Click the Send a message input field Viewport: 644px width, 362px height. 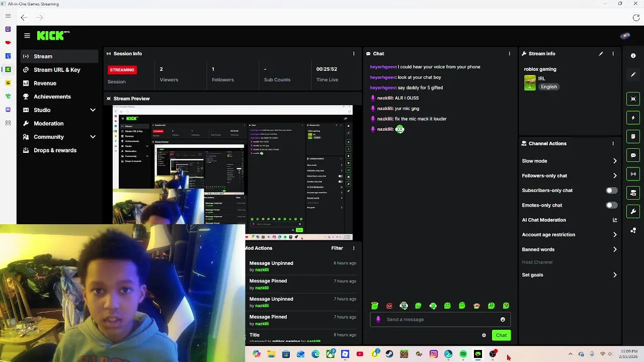tap(440, 320)
